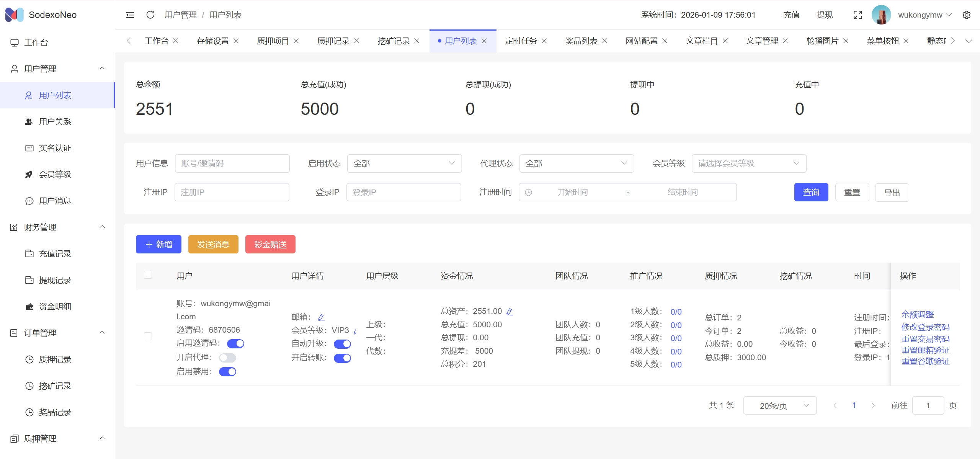The width and height of the screenshot is (980, 459).
Task: Check the user row checkbox
Action: click(x=148, y=336)
